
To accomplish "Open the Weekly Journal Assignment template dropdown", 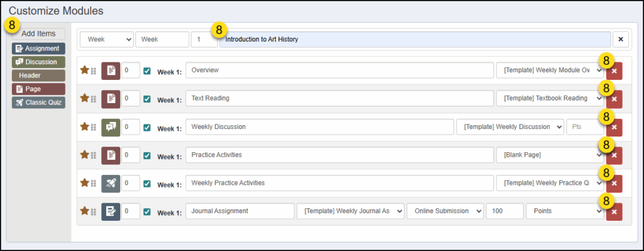I will [351, 211].
